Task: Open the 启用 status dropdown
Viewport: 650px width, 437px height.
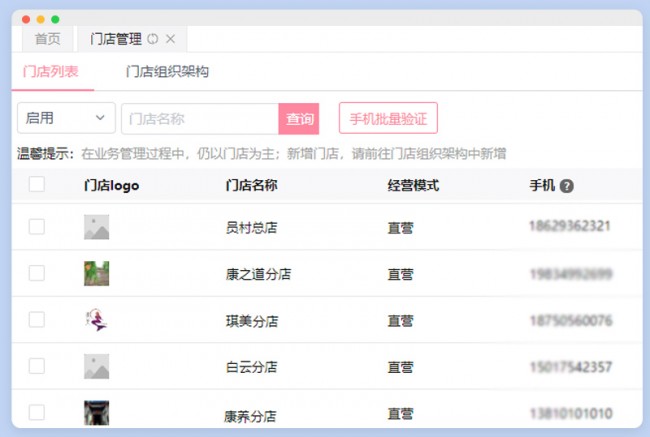Action: (66, 118)
